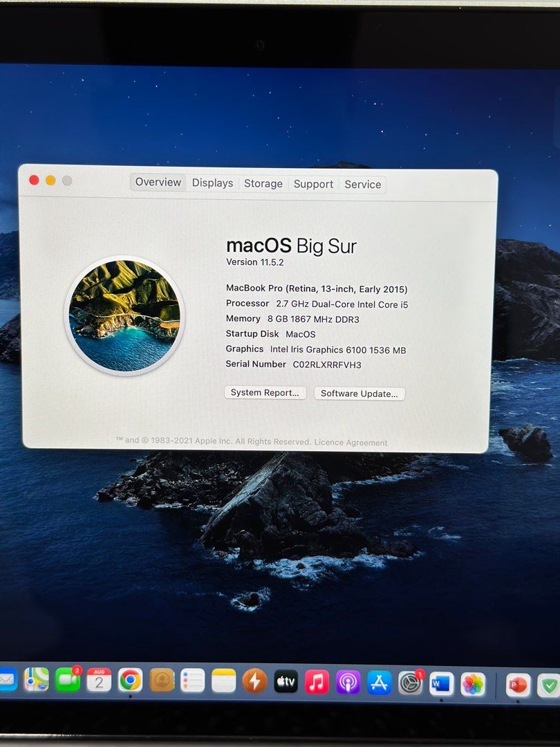
Task: Click the Startup Disk value "MacOS"
Action: (301, 335)
